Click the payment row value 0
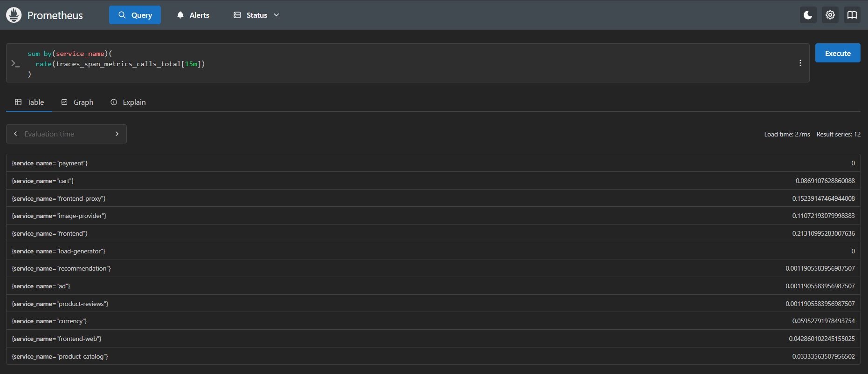The width and height of the screenshot is (868, 374). [853, 163]
